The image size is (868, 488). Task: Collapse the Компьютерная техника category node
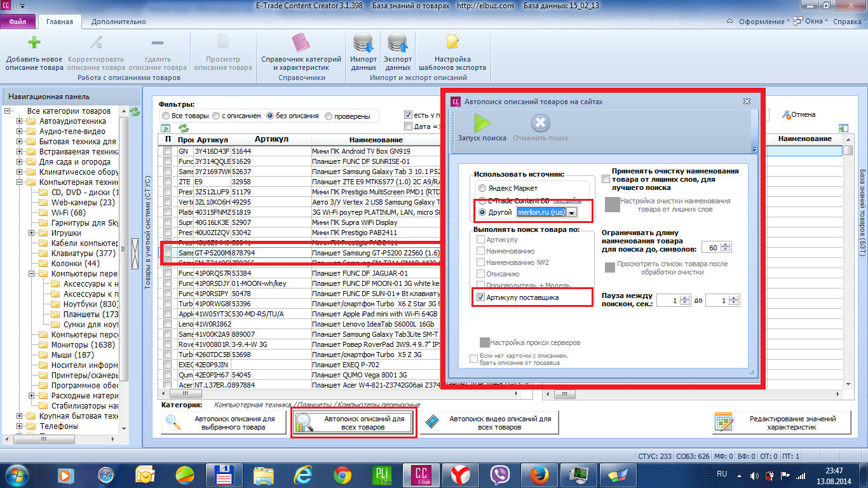(x=20, y=182)
